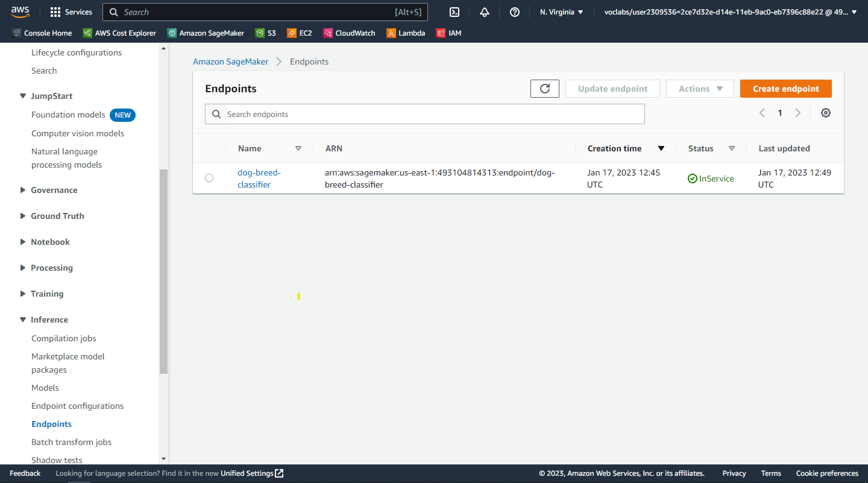The image size is (868, 483).
Task: Click the sidebar scroll-up arrow
Action: tap(163, 48)
